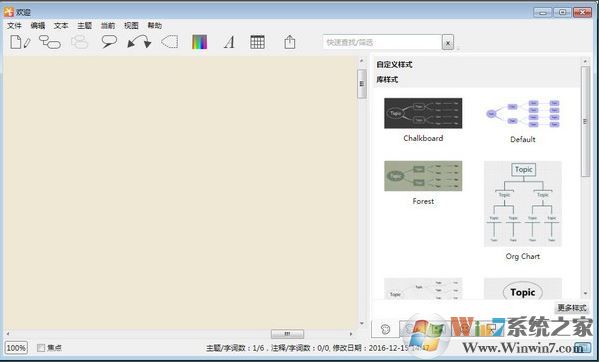
Task: Collapse the 库样式 library styles section
Action: point(387,80)
